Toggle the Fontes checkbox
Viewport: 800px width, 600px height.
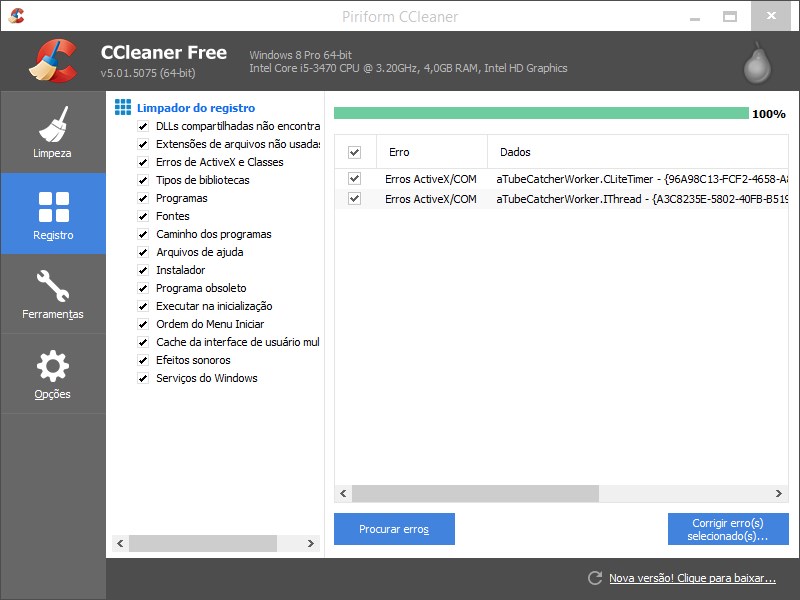point(143,216)
